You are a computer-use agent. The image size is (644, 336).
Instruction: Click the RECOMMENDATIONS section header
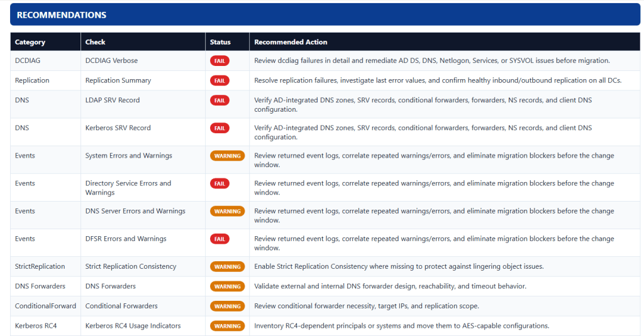click(x=62, y=15)
